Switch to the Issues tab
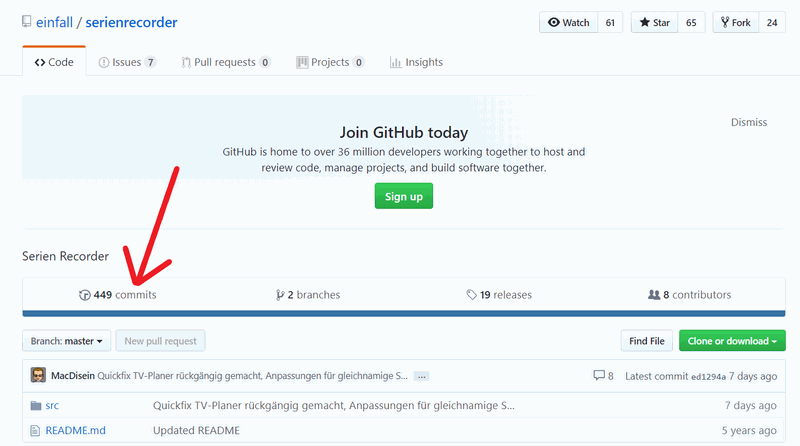This screenshot has width=800, height=446. pos(127,62)
